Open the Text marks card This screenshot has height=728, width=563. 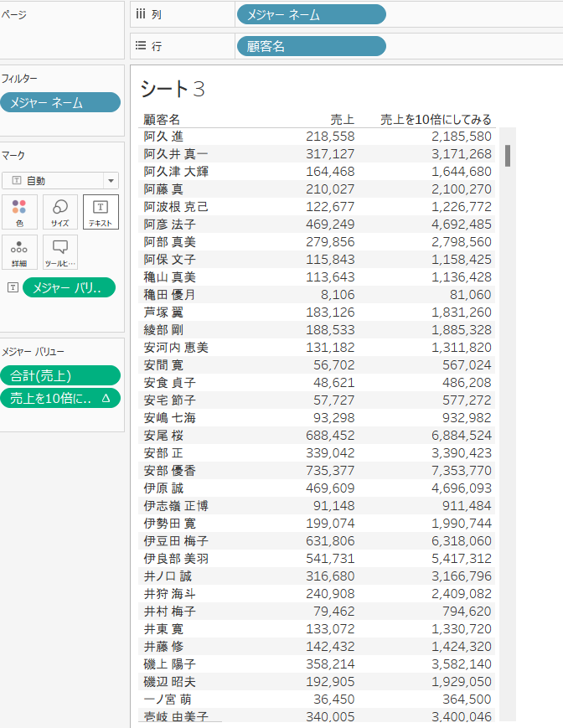click(101, 212)
